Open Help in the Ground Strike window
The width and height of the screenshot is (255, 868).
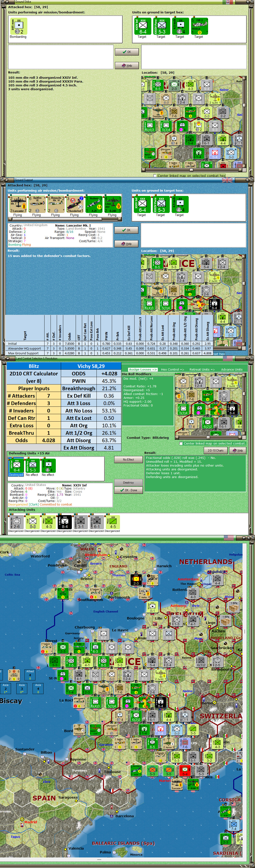click(127, 65)
